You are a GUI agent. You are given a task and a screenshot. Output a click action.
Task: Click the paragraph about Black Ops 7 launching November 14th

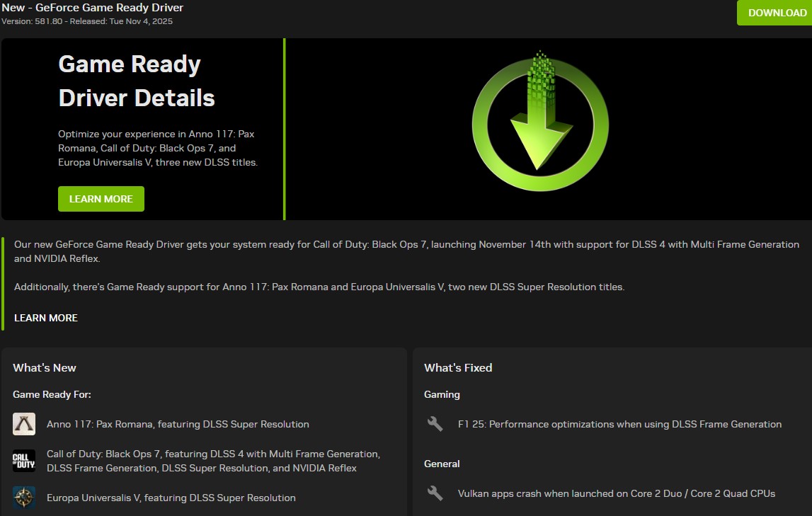click(406, 251)
